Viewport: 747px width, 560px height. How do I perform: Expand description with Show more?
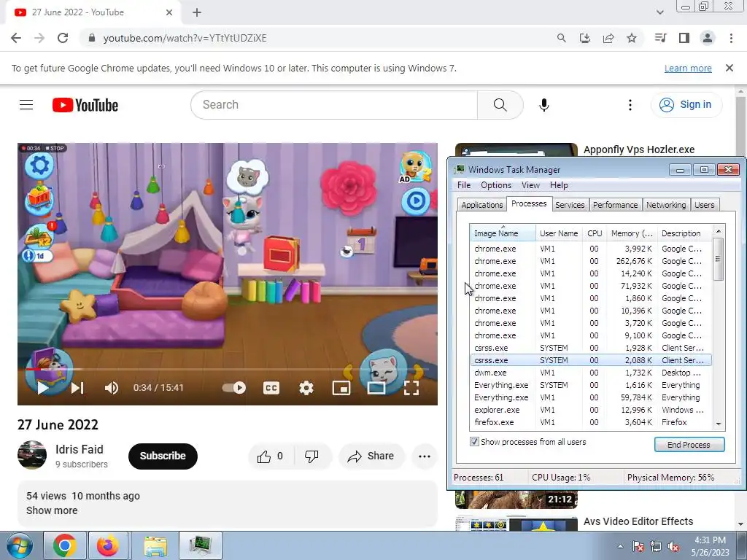[x=52, y=510]
